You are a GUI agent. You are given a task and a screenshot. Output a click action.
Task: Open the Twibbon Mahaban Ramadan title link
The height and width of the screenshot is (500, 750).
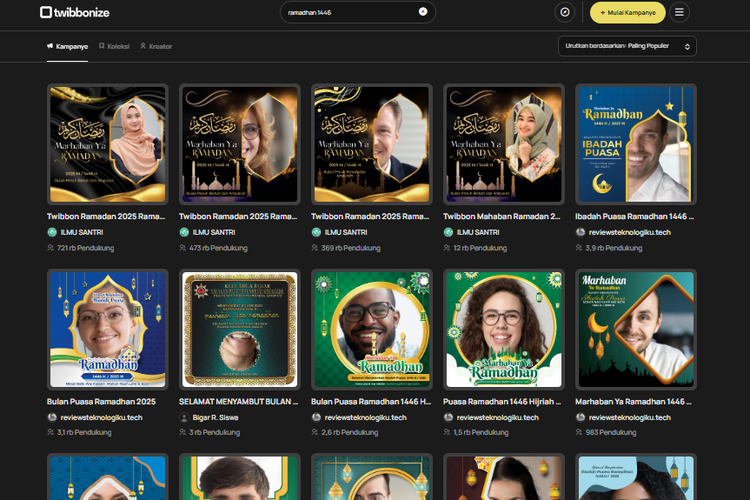click(x=502, y=216)
